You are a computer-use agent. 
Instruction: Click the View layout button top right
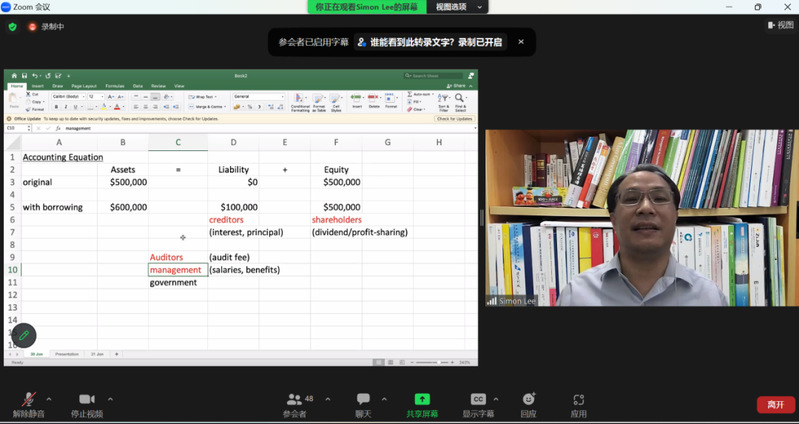click(x=779, y=26)
